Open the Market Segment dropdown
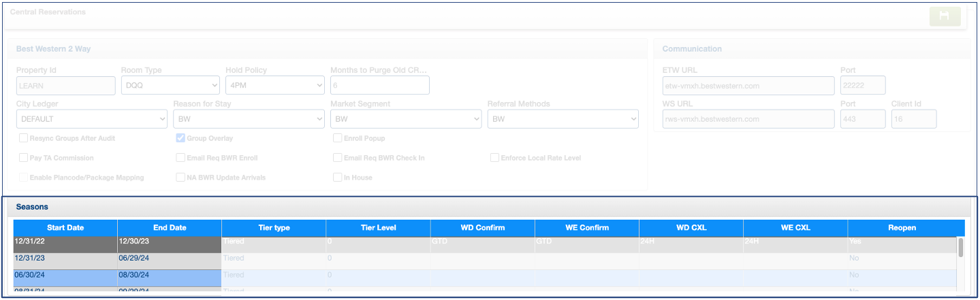980x300 pixels. (406, 119)
